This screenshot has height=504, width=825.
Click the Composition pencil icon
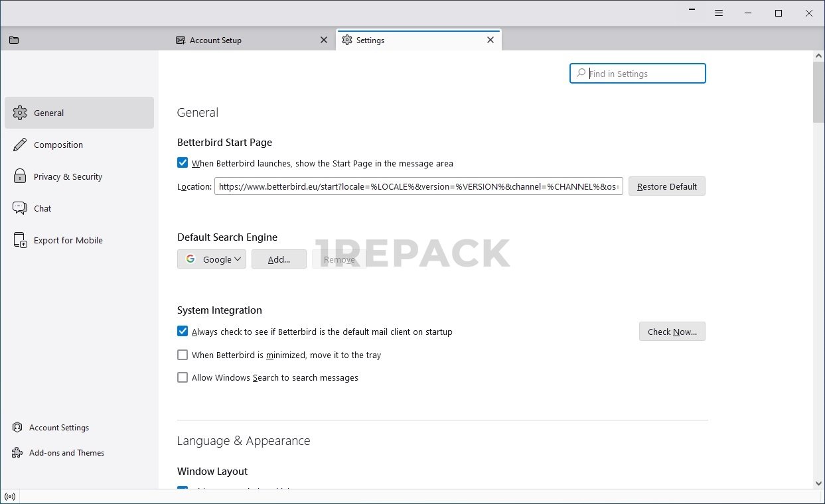point(20,145)
